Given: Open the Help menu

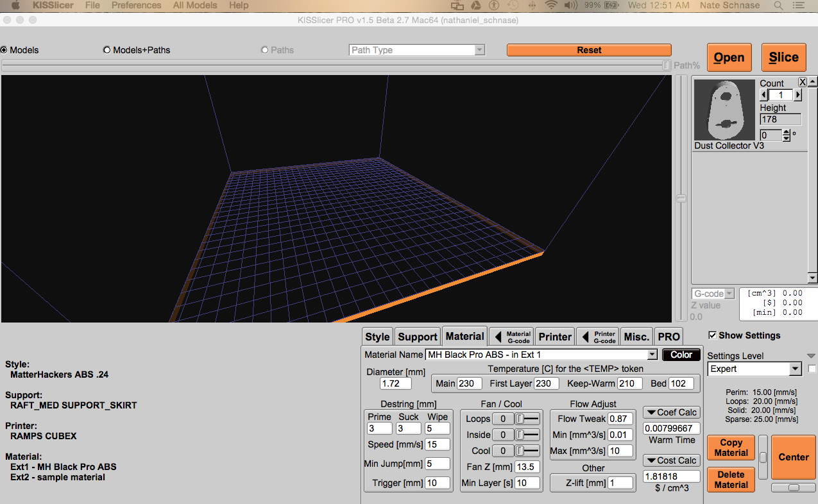Looking at the screenshot, I should tap(239, 5).
